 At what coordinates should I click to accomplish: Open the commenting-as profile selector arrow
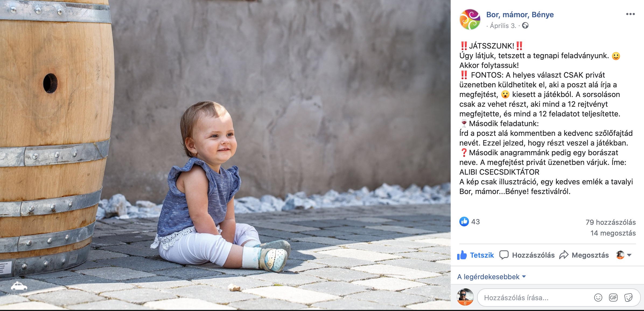(629, 255)
